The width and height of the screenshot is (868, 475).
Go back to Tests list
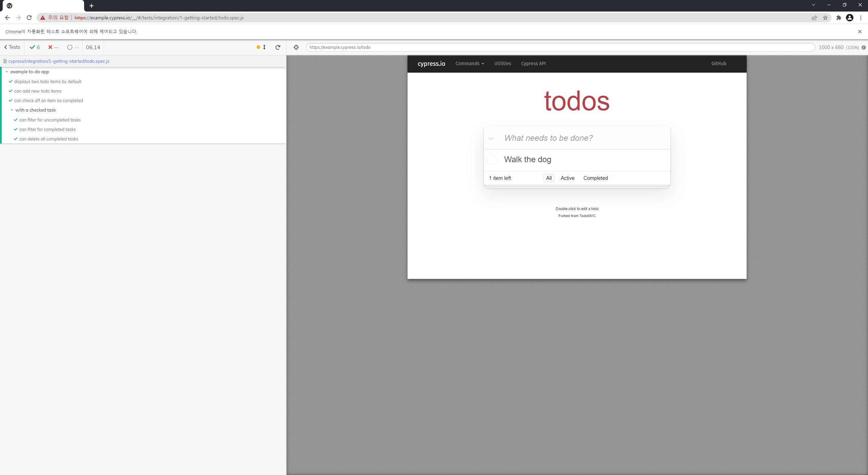coord(12,47)
